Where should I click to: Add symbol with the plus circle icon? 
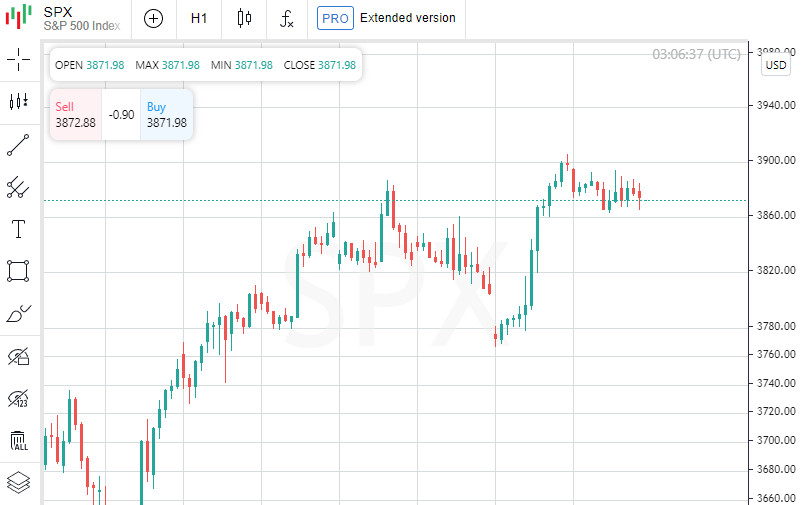[x=153, y=19]
